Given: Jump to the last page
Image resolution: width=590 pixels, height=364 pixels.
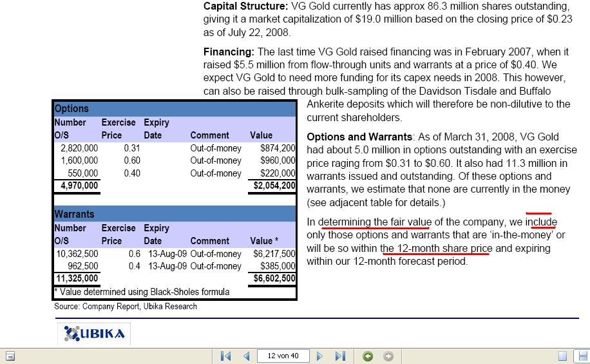Looking at the screenshot, I should coord(340,356).
